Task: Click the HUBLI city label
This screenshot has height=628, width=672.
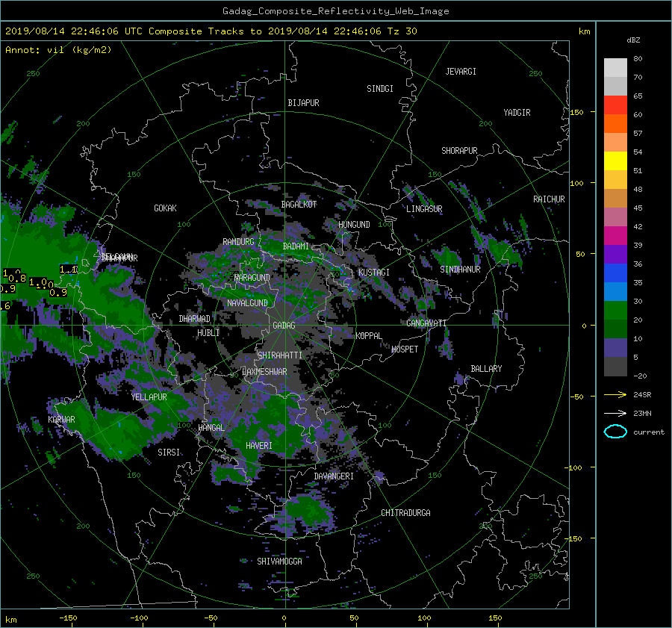Action: (208, 333)
